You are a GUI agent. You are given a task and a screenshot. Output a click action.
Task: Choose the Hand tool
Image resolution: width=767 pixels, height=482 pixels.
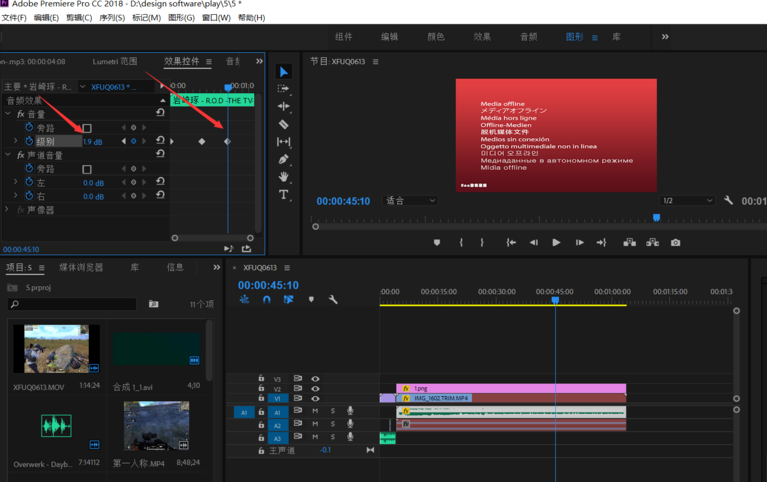pos(284,177)
